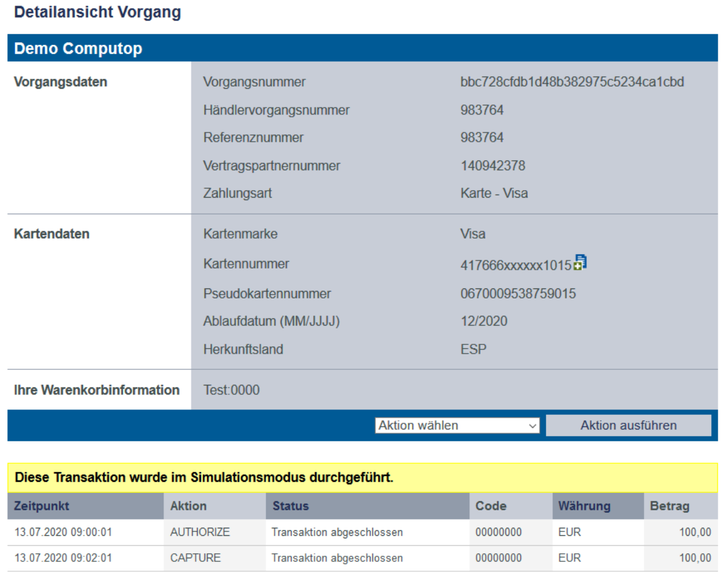Click the Kartennummer field label
The width and height of the screenshot is (728, 575).
click(x=246, y=264)
